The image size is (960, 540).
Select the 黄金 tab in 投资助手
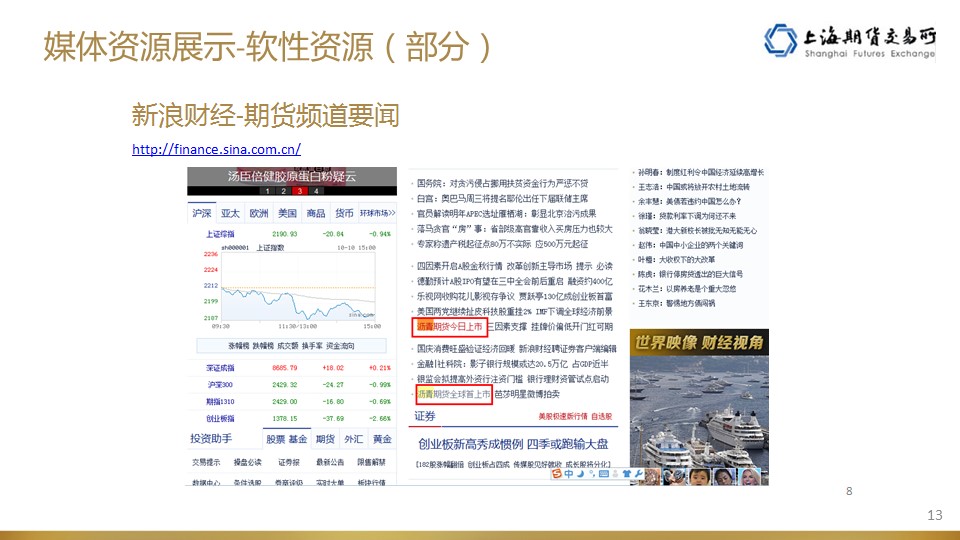tap(382, 439)
